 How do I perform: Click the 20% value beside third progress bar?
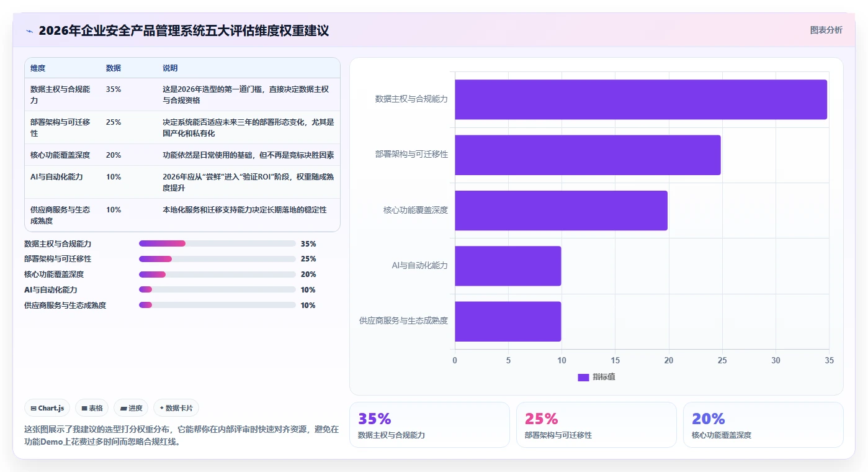pos(308,275)
